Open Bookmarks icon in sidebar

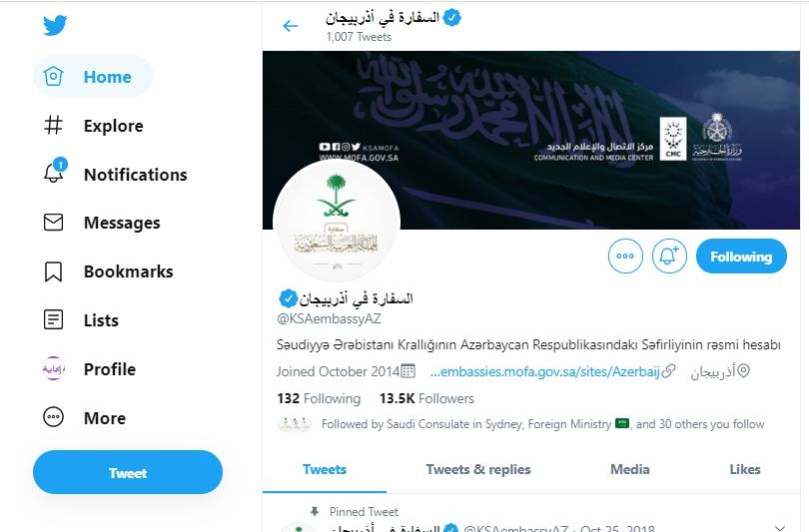(54, 271)
